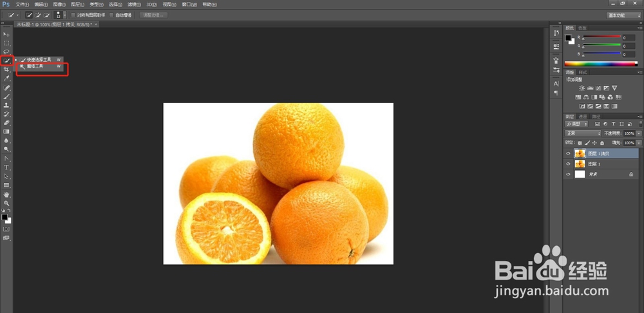The width and height of the screenshot is (644, 313).
Task: Click lock transparent pixels icon
Action: click(x=580, y=143)
